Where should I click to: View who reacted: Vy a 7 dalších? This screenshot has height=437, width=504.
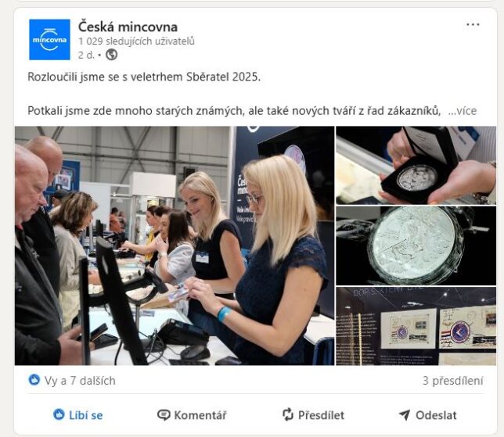(x=80, y=381)
